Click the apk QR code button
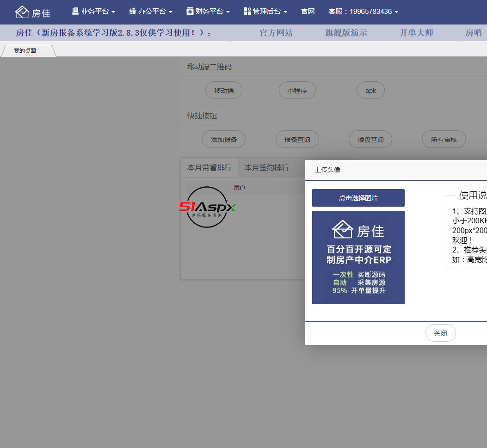Image resolution: width=487 pixels, height=448 pixels. [370, 90]
